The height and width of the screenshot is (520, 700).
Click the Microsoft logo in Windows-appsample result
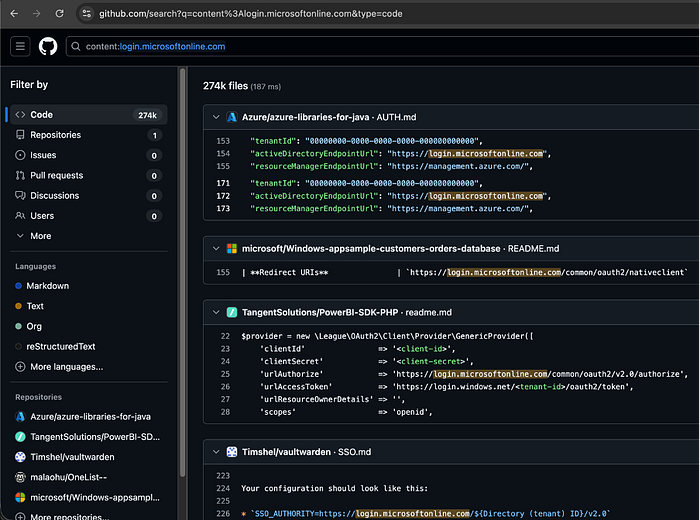[x=232, y=248]
